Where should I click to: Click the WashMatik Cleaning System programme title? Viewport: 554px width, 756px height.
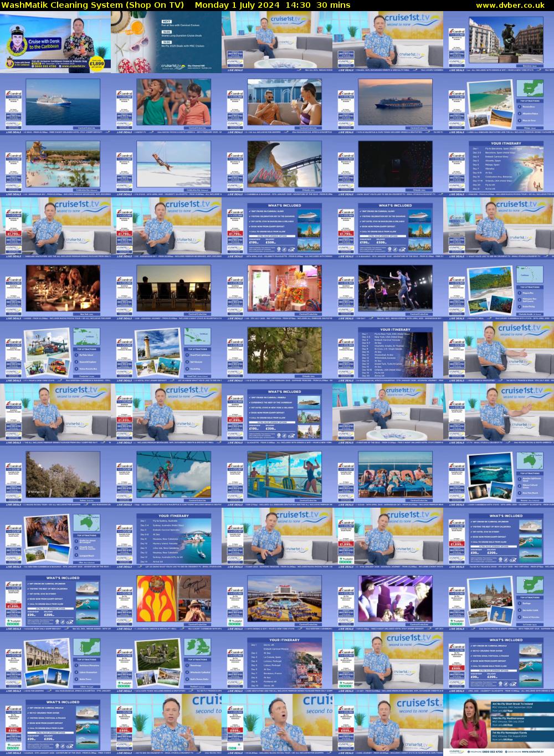pos(93,5)
